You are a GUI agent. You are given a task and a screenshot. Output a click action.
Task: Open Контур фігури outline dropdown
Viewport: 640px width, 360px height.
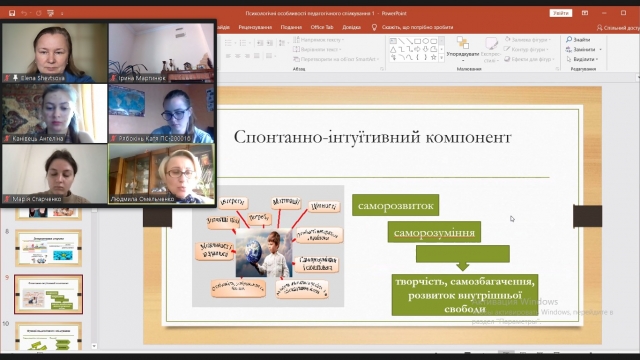tap(527, 49)
